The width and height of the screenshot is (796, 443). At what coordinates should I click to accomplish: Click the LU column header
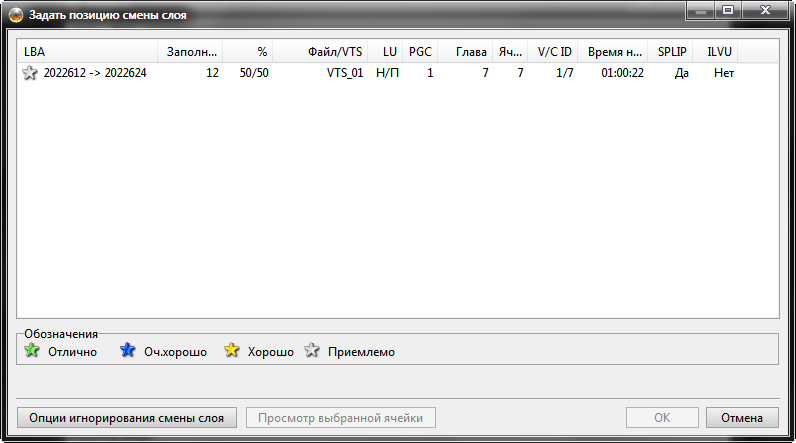pyautogui.click(x=385, y=52)
